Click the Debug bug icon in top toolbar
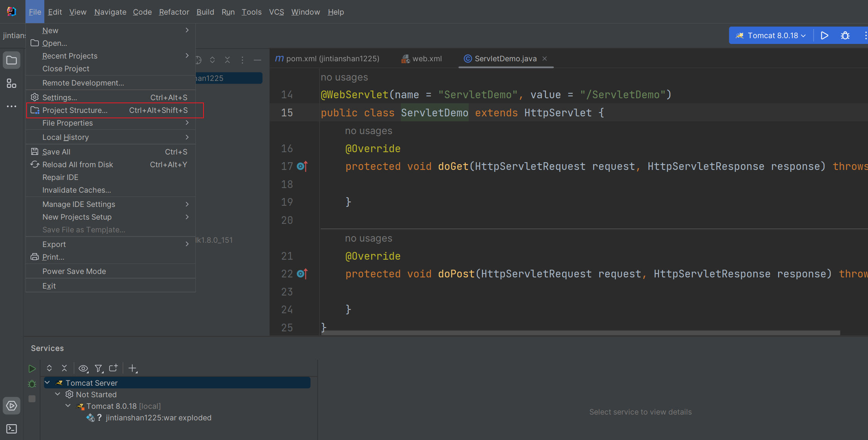This screenshot has width=868, height=440. click(845, 35)
